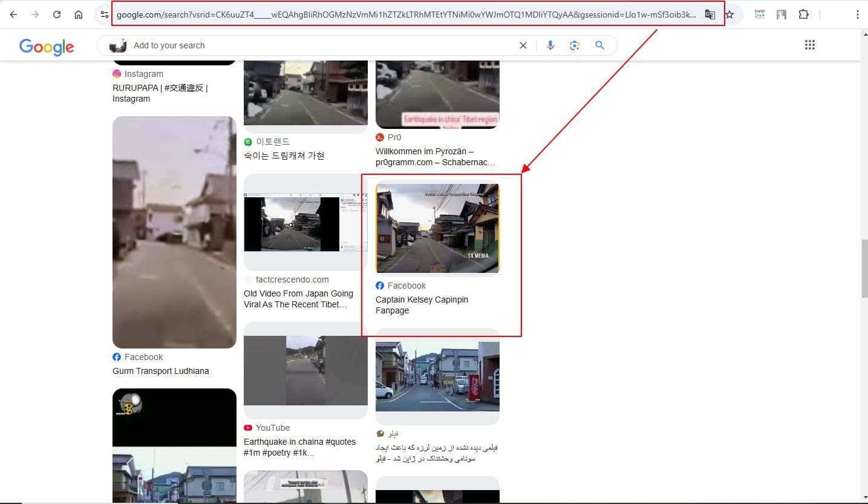Clear the search box with X
This screenshot has height=504, width=868.
click(523, 45)
